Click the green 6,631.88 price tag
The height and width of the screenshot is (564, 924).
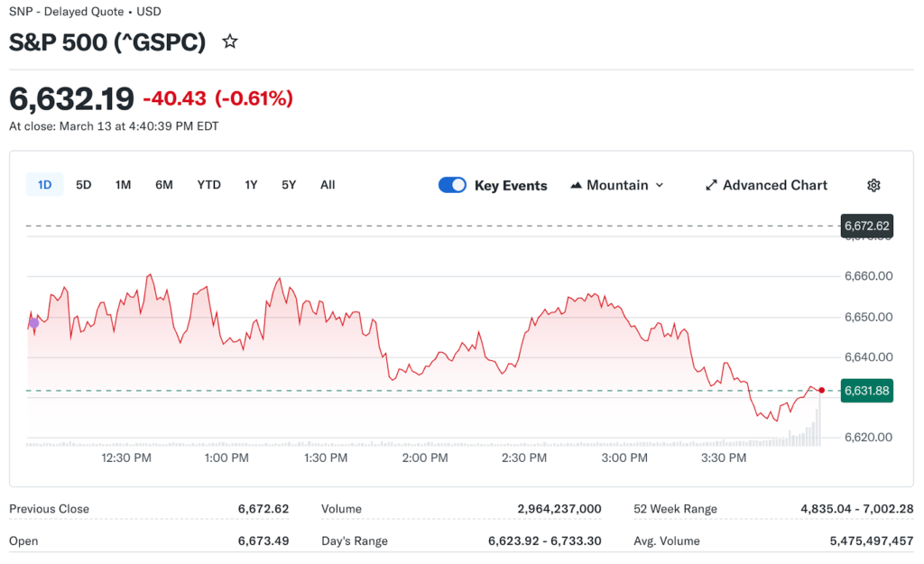pos(866,391)
